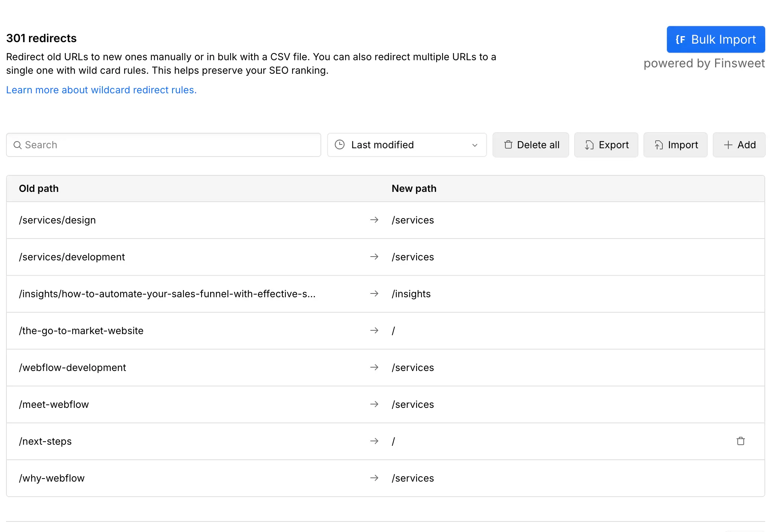Screen dimensions: 778x532
Task: Click new path slash of /the-go-to-market-website row
Action: [393, 331]
